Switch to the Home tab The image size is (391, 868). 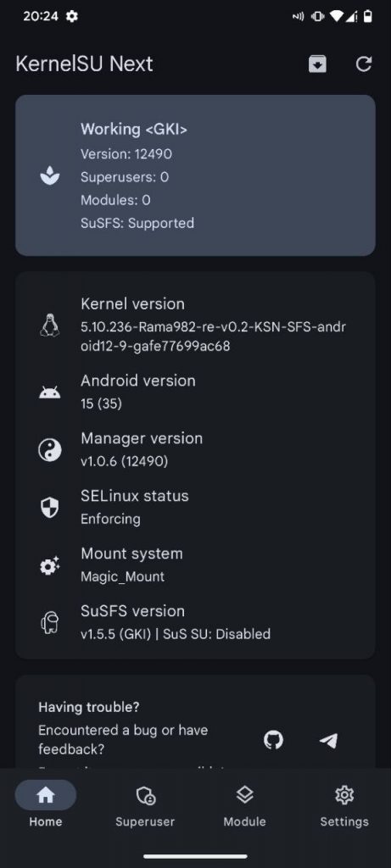point(46,804)
